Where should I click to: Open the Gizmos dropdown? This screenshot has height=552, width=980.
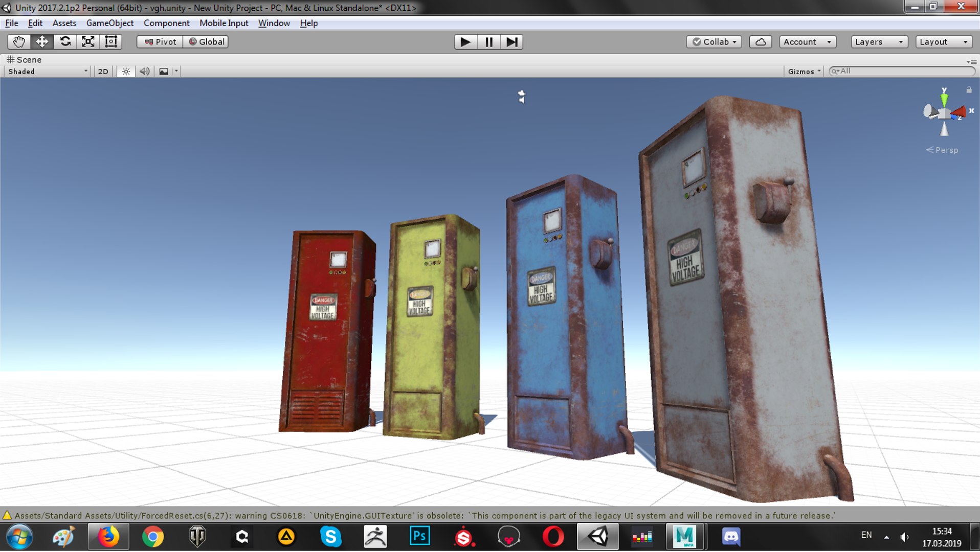coord(804,72)
